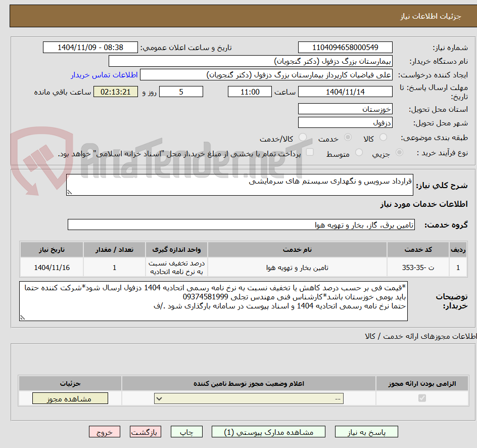Click the deadline date field 1404/11/14

tap(345, 92)
